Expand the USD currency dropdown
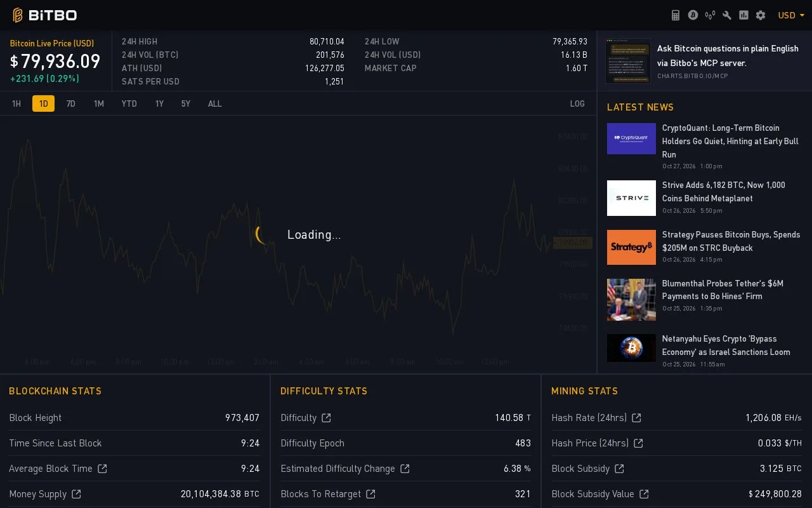The width and height of the screenshot is (812, 508). click(791, 15)
